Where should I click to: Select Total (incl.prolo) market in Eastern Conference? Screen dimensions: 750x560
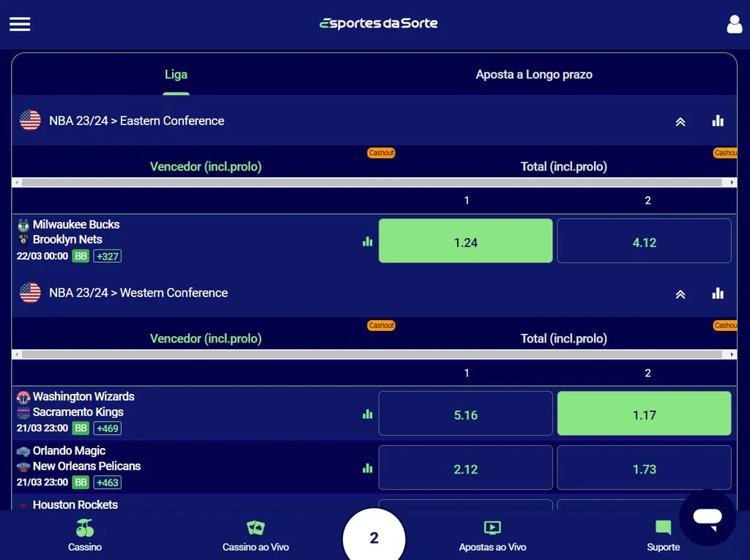pyautogui.click(x=563, y=167)
